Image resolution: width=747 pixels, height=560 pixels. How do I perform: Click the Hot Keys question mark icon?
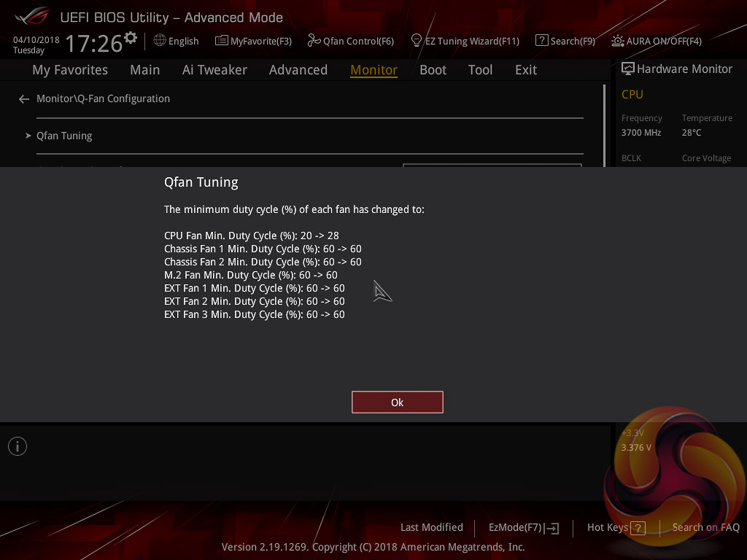[638, 528]
